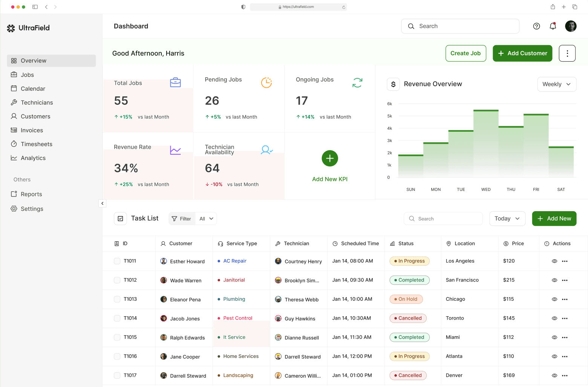The image size is (588, 387).
Task: Select the Task List header checkbox
Action: pyautogui.click(x=120, y=218)
